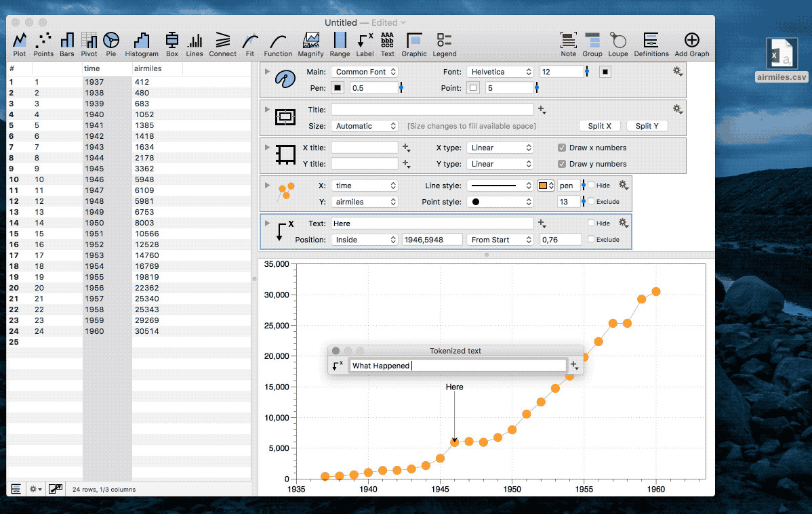The width and height of the screenshot is (812, 514).
Task: Insert a Pie chart command
Action: pos(111,45)
